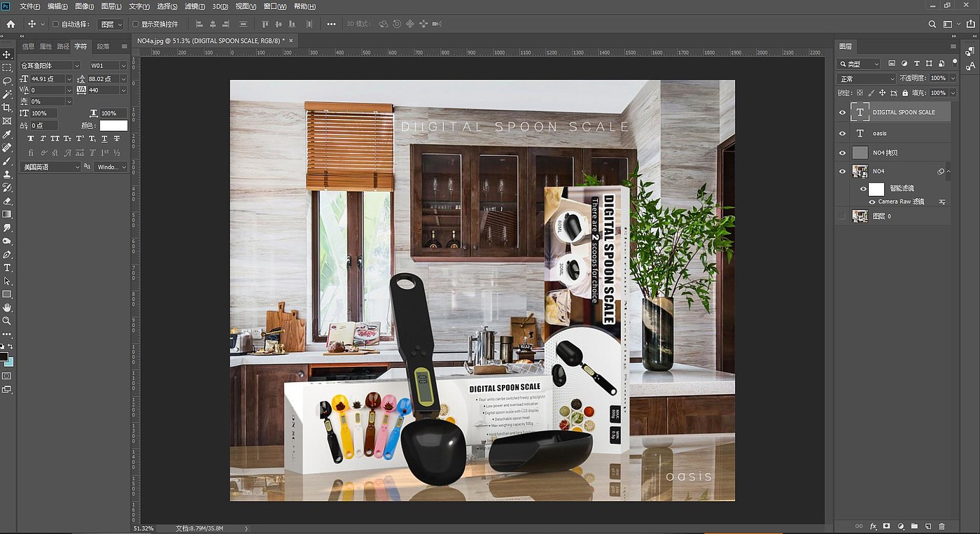
Task: Select the Eyedropper tool
Action: [7, 134]
